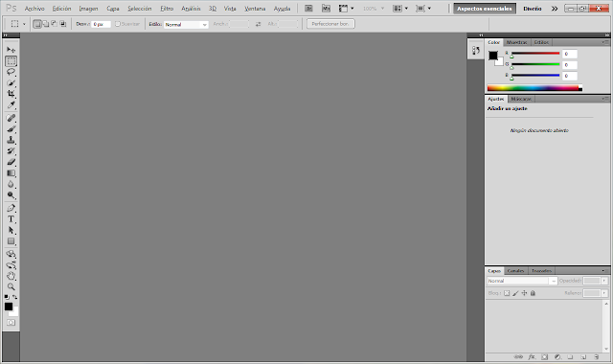The height and width of the screenshot is (364, 613).
Task: Select the Blur tool
Action: click(x=11, y=184)
